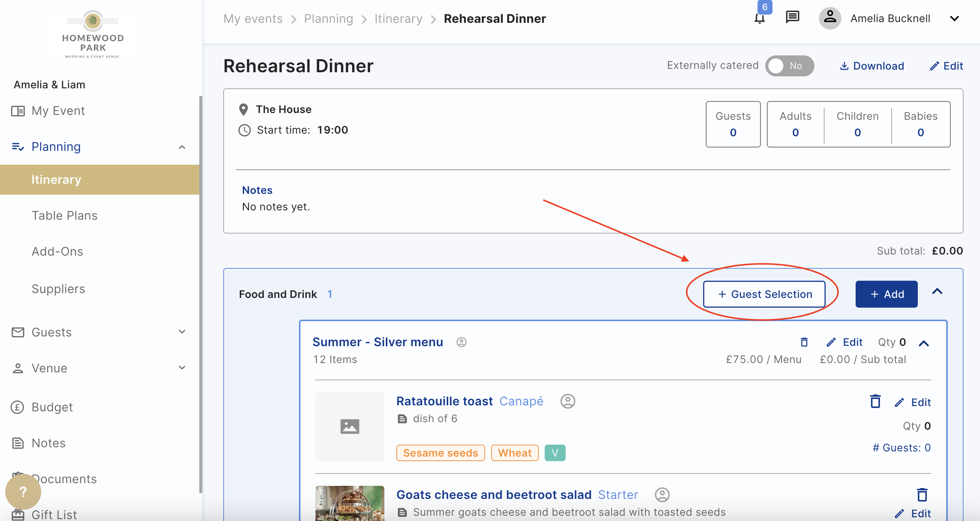Viewport: 980px width, 521px height.
Task: Click the Gift List present icon
Action: [x=18, y=515]
